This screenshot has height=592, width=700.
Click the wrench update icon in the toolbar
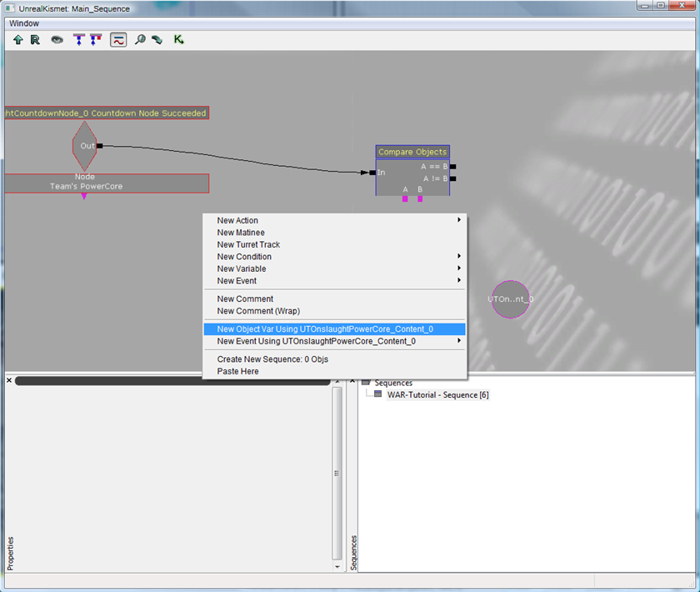point(157,40)
